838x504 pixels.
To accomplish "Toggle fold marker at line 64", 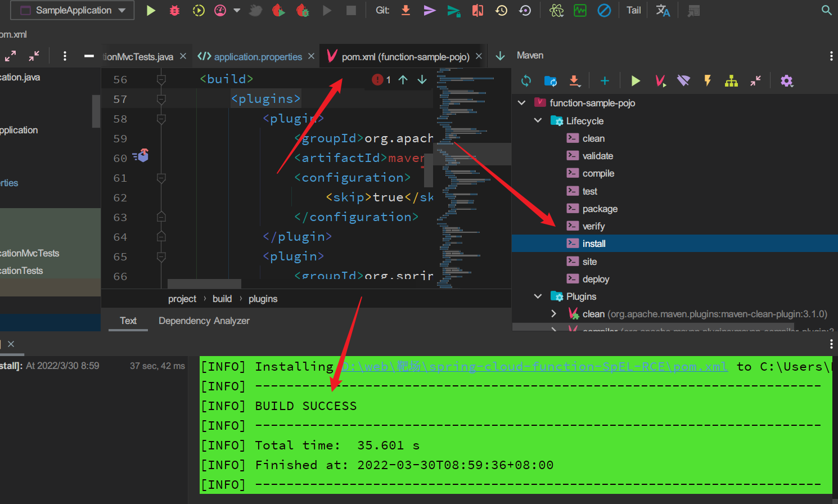I will [161, 237].
